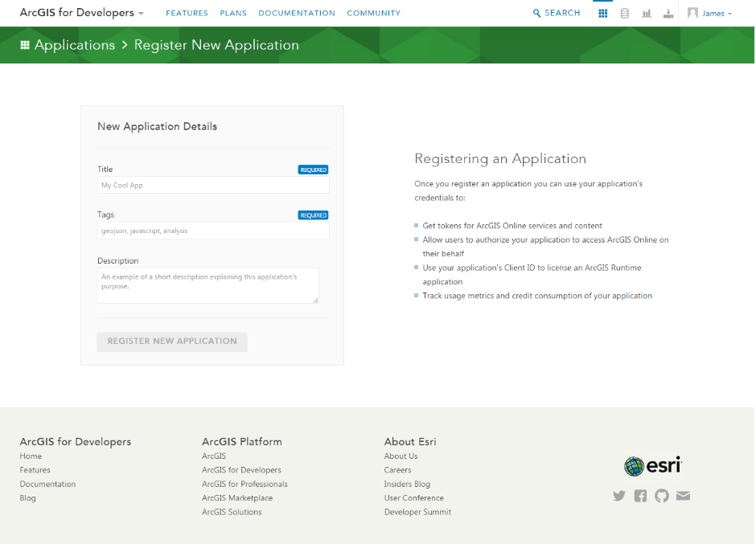The width and height of the screenshot is (756, 544).
Task: Open footer ArcGIS for Developers link
Action: [x=241, y=470]
